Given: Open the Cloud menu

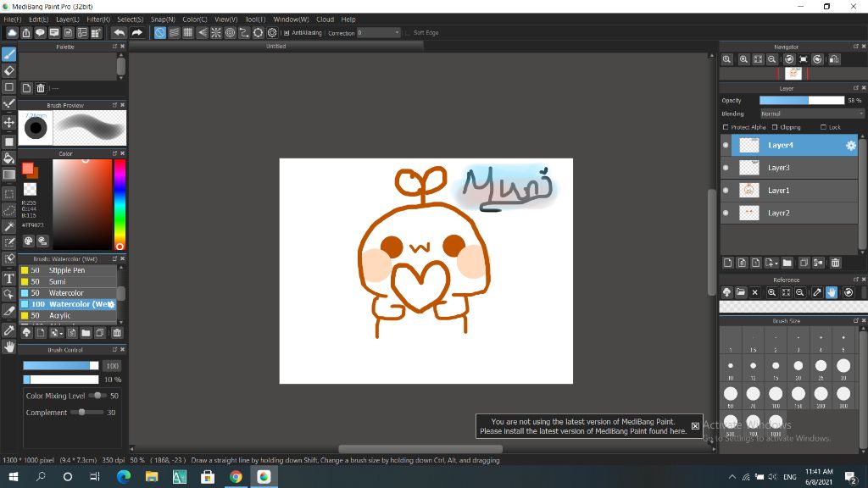Looking at the screenshot, I should 325,19.
